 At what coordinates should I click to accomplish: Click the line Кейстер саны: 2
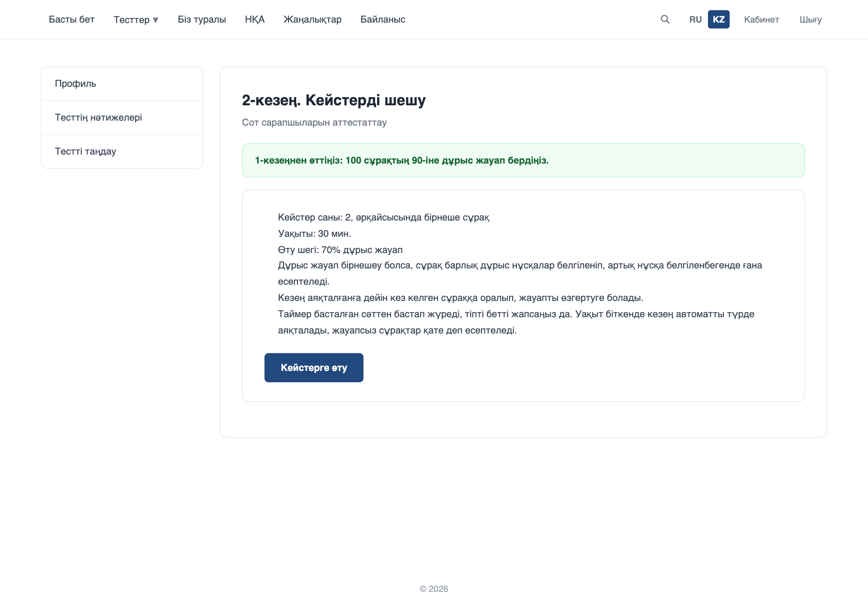(383, 217)
